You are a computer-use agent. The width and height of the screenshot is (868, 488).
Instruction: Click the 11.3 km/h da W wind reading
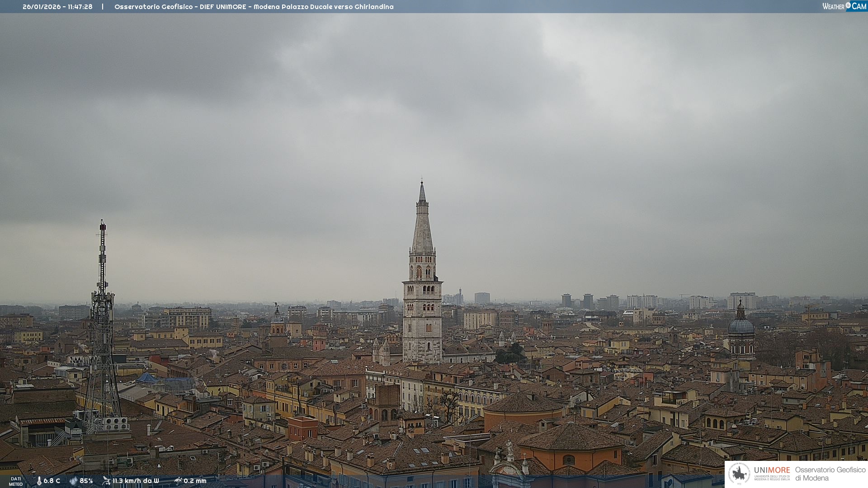coord(136,481)
